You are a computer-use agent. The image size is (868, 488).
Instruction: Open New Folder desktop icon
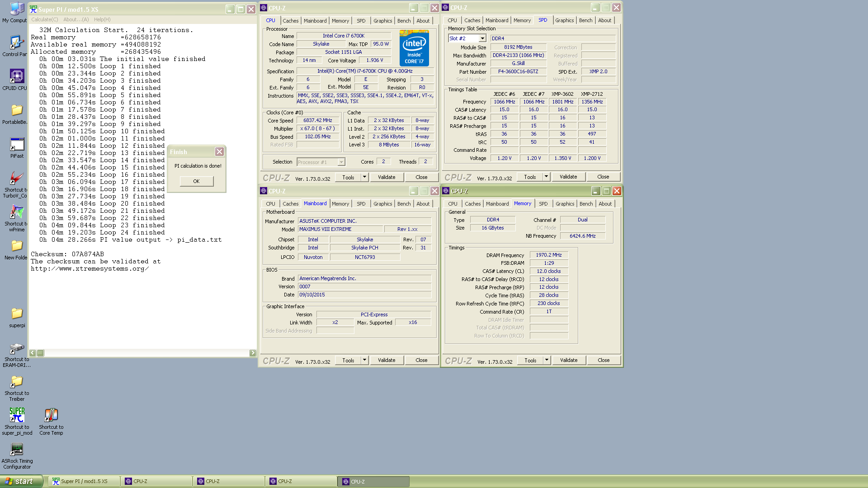click(x=17, y=249)
